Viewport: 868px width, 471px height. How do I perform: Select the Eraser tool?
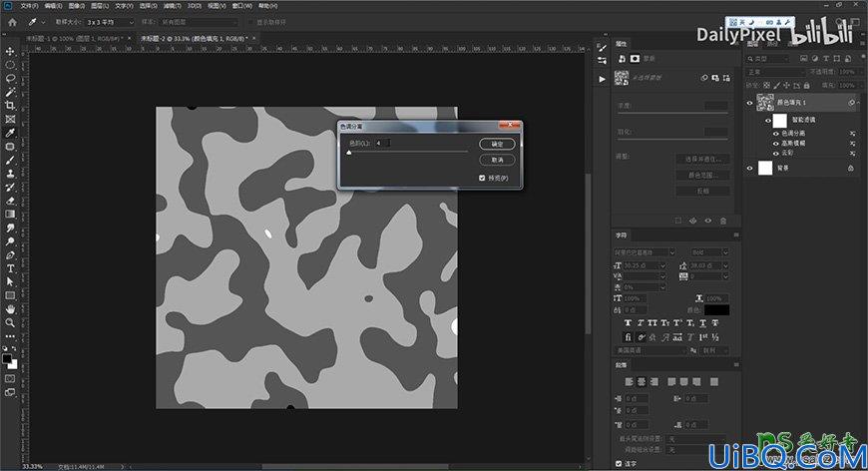(x=10, y=201)
